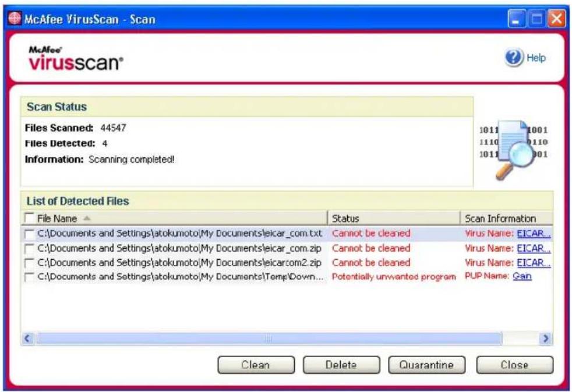Click the 'Potentially unwanted program' status

click(x=394, y=277)
